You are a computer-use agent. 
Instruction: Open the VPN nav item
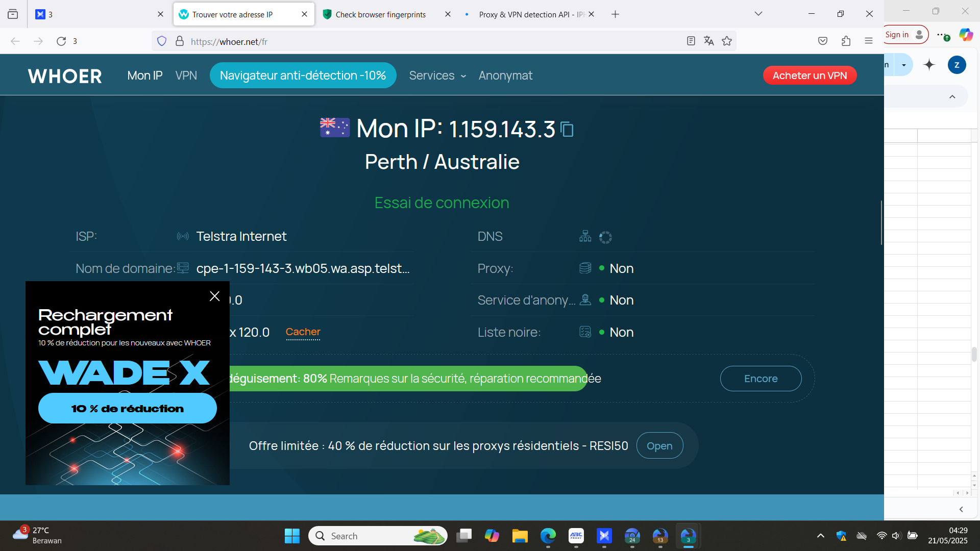[x=186, y=76]
